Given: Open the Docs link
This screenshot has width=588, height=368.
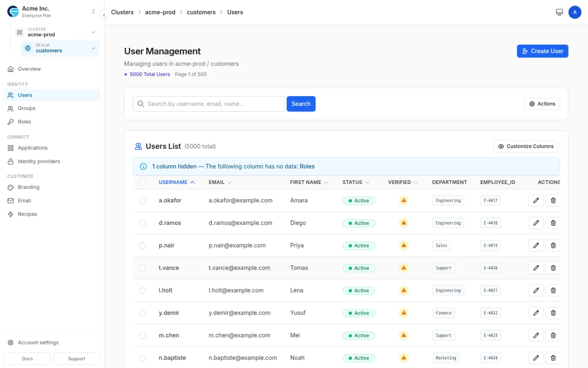Looking at the screenshot, I should (28, 359).
